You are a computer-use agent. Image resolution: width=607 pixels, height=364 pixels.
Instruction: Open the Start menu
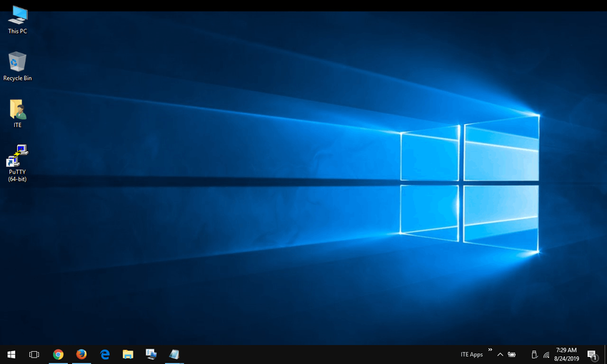click(11, 354)
